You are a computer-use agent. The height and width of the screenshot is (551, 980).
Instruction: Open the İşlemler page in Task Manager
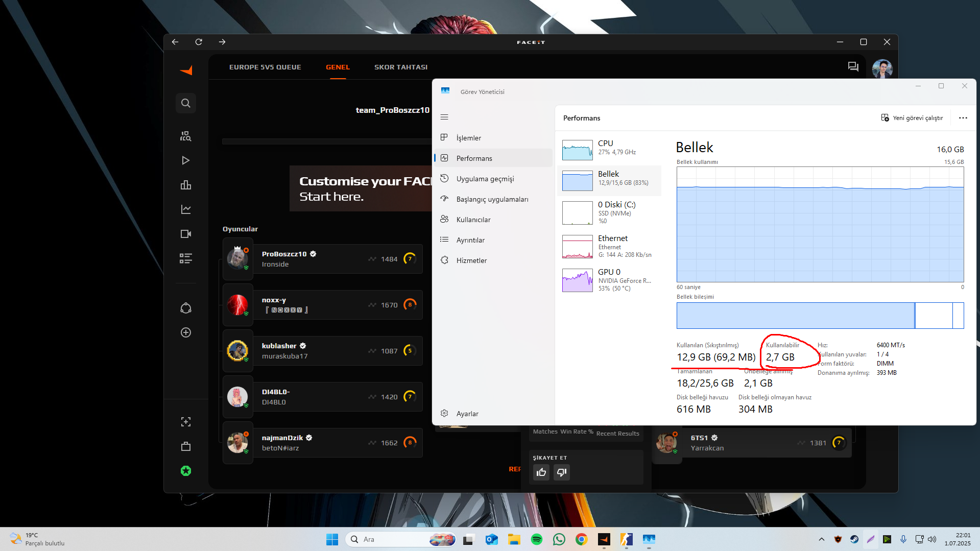493,138
